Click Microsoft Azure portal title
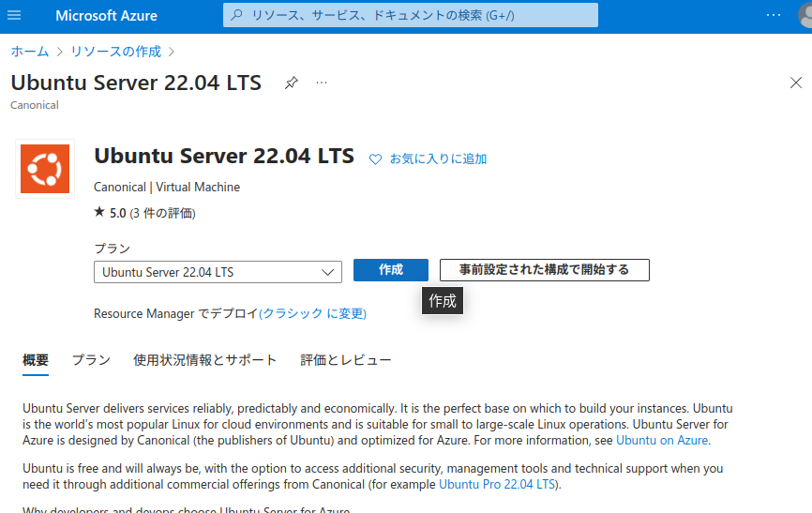Viewport: 812px width, 513px height. [106, 16]
